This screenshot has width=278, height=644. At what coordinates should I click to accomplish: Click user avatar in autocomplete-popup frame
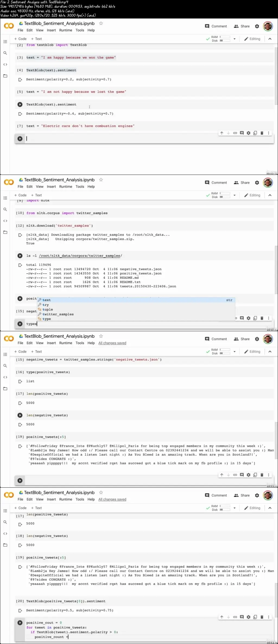tap(268, 183)
